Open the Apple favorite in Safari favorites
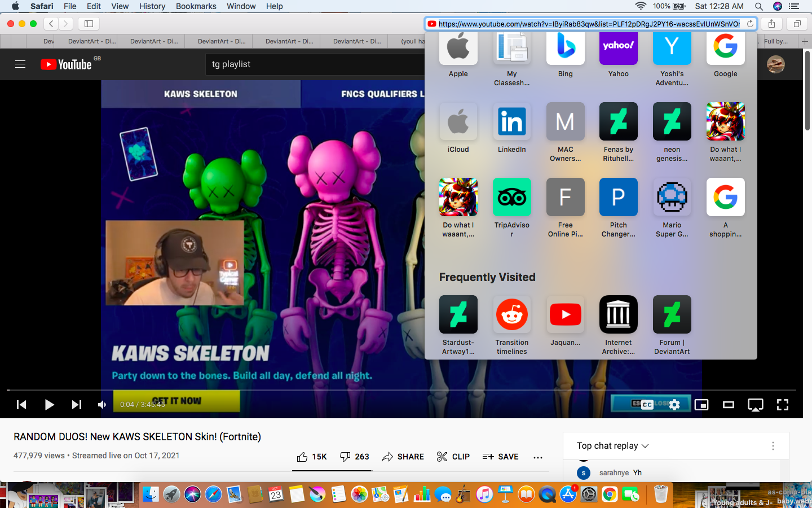The image size is (812, 508). click(458, 48)
